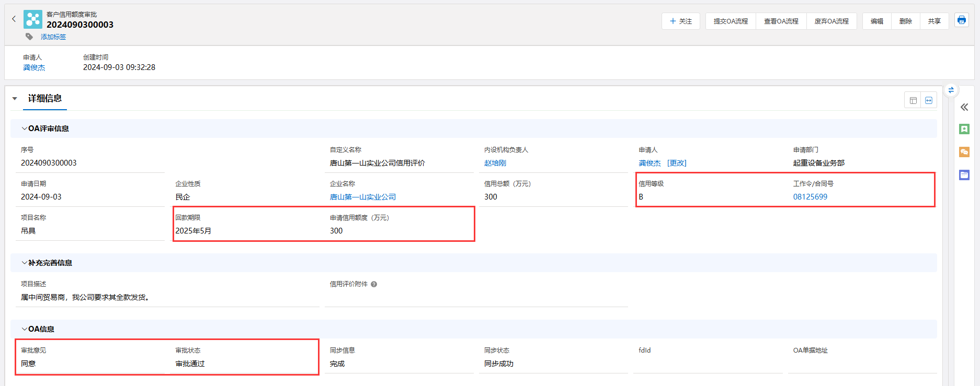This screenshot has width=980, height=386.
Task: Click the 查看OA流程 button
Action: click(781, 21)
